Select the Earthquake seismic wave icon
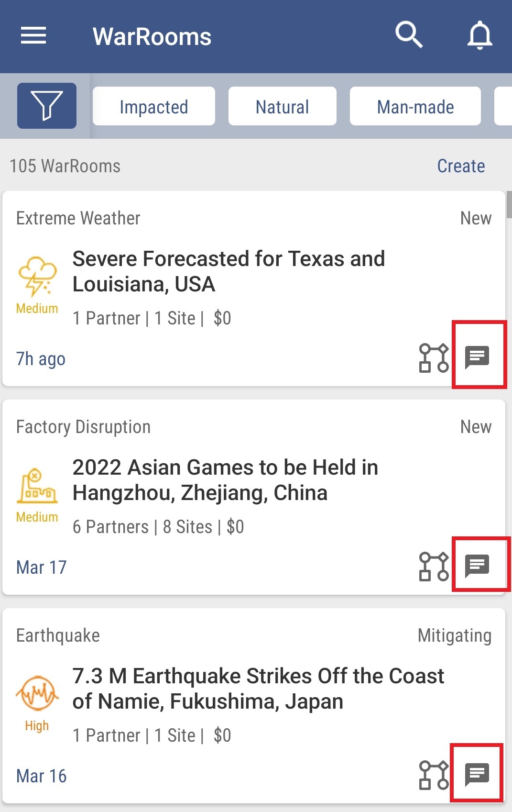The image size is (512, 812). [37, 693]
